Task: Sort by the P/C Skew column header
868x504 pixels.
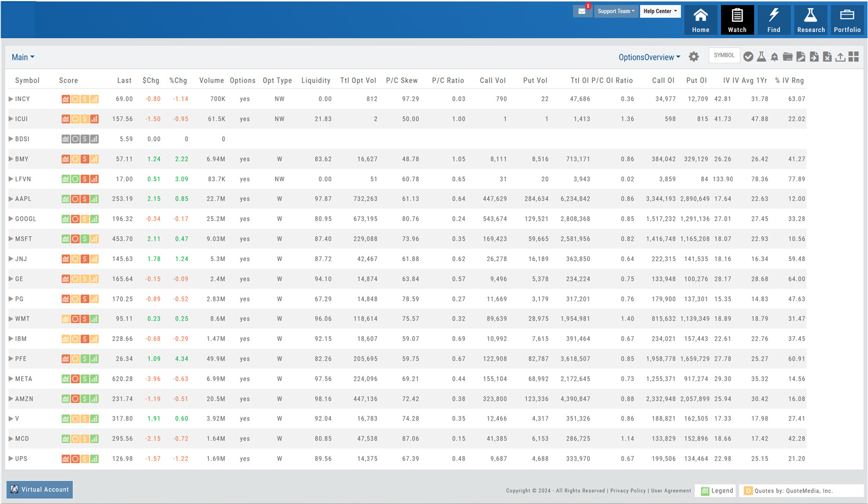Action: [x=402, y=80]
